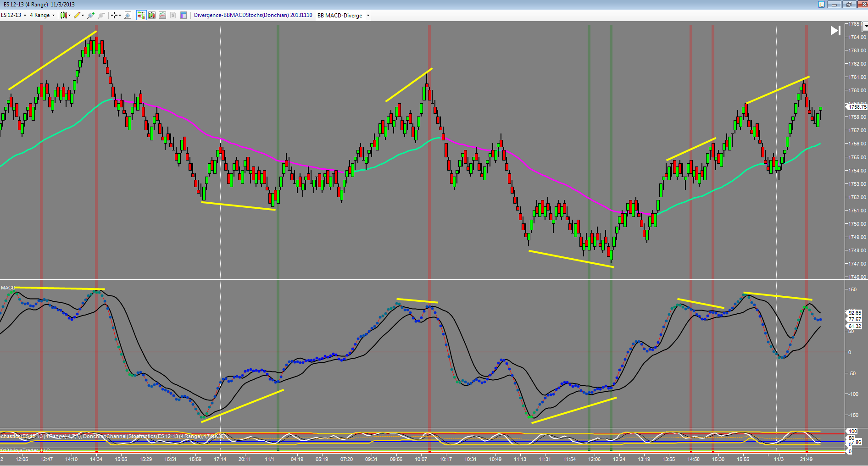The width and height of the screenshot is (868, 466).
Task: Open the 4 Range interval dropdown
Action: click(x=42, y=15)
